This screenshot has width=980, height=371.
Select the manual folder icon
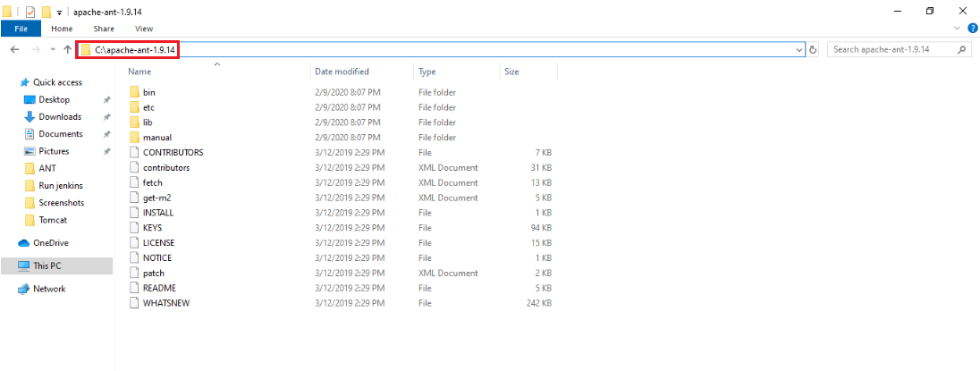point(134,137)
